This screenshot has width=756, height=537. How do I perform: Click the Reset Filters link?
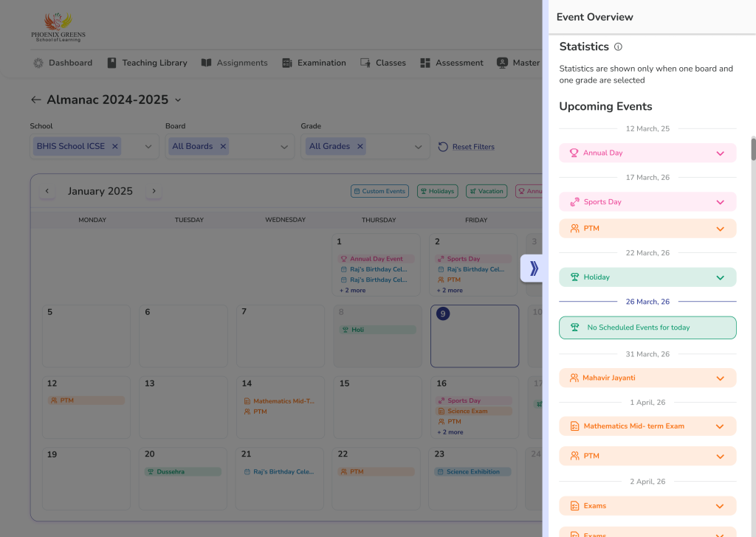tap(472, 147)
